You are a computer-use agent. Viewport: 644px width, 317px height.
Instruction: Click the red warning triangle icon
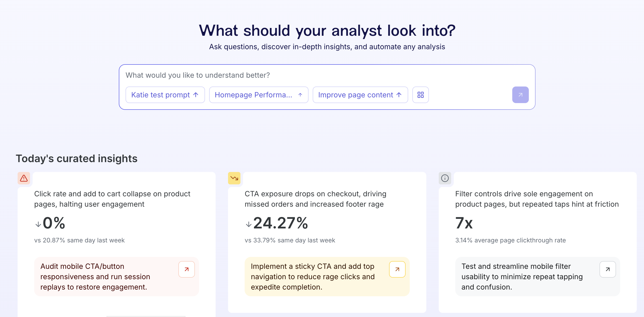[x=24, y=178]
